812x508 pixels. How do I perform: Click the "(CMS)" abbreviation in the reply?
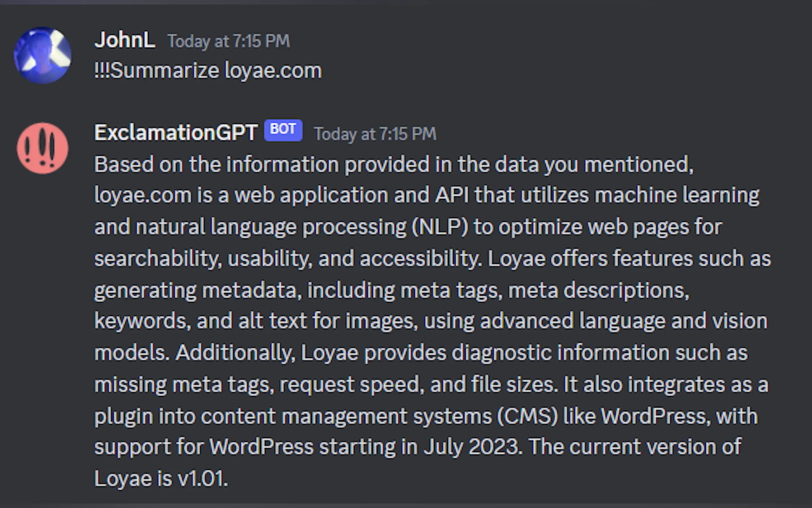[527, 416]
